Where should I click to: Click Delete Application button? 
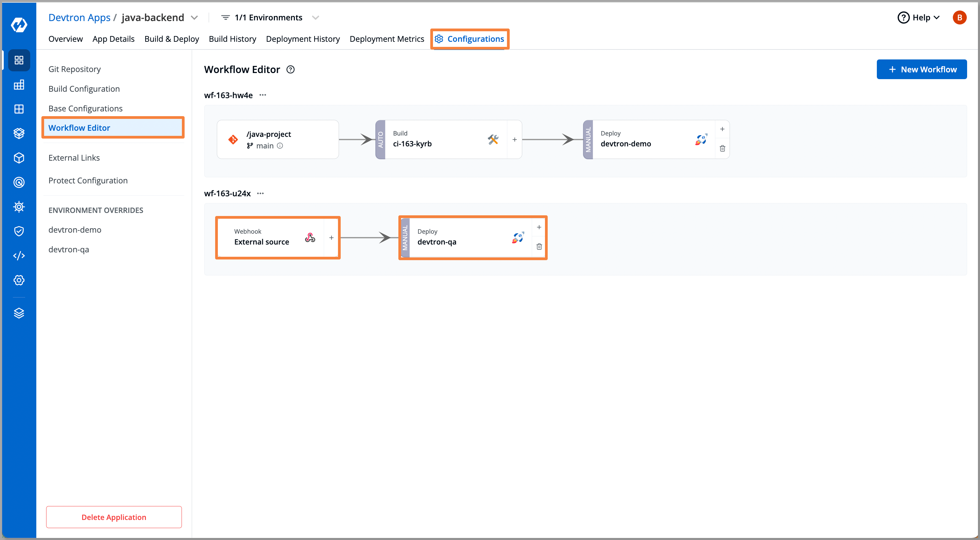pos(114,517)
